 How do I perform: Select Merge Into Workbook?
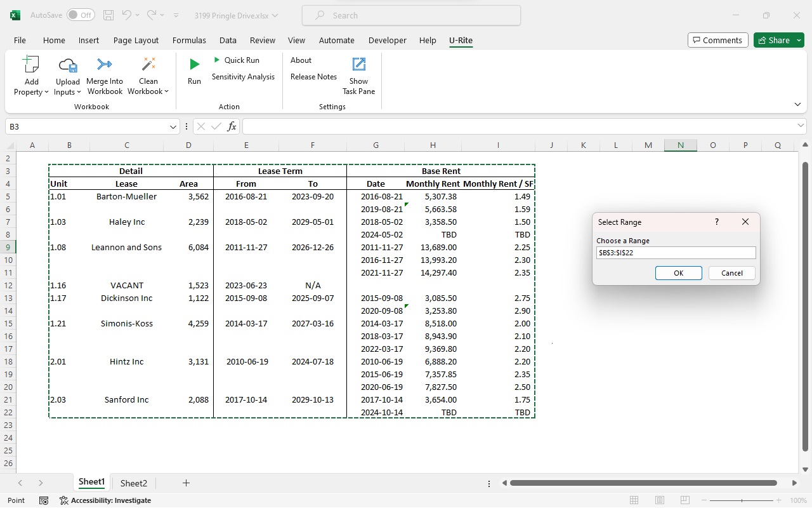(x=104, y=75)
